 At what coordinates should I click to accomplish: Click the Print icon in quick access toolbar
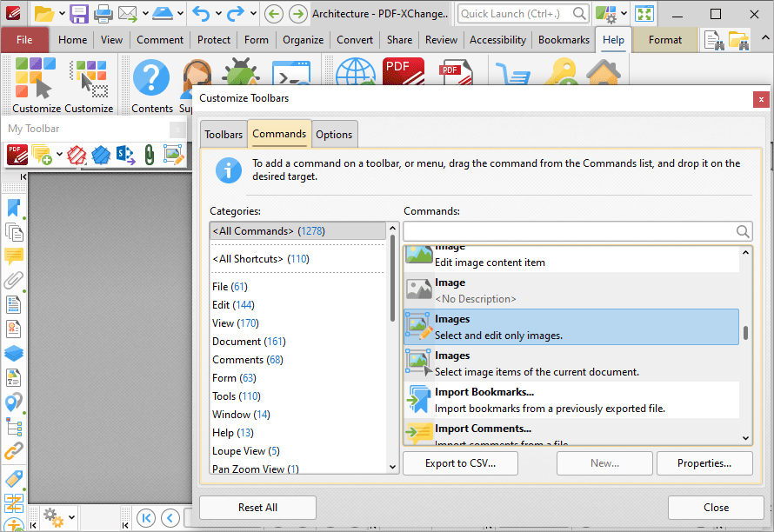(103, 12)
